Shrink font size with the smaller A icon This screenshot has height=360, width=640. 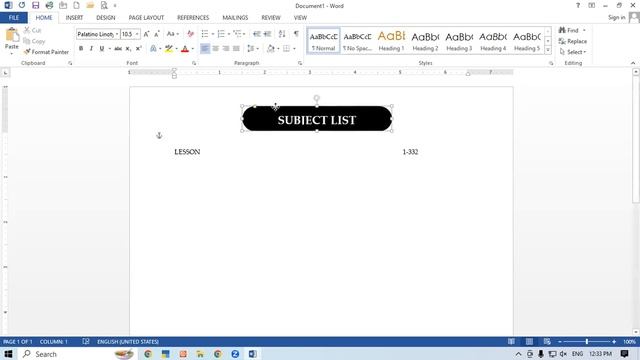coord(157,34)
